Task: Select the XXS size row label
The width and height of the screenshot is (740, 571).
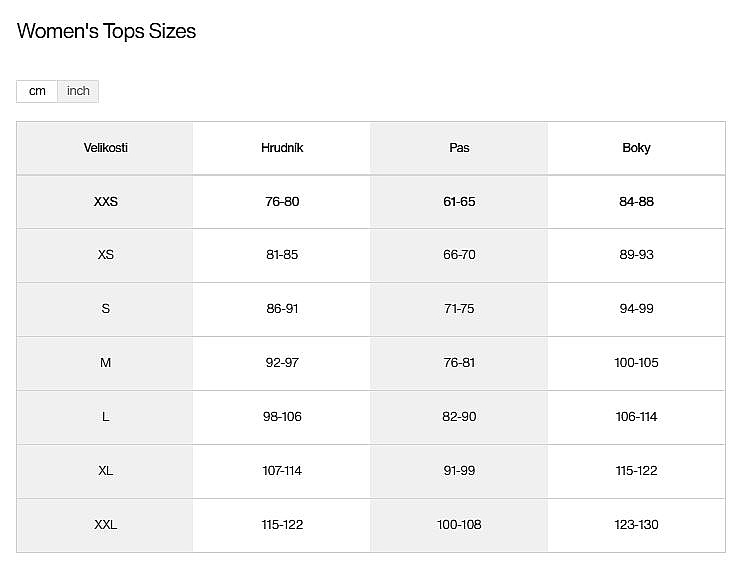Action: 106,202
